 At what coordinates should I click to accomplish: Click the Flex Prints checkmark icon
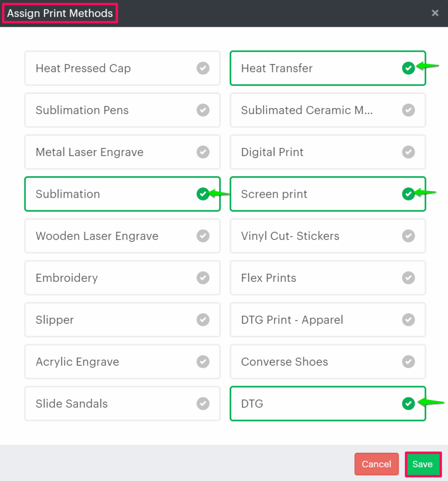[x=409, y=278]
